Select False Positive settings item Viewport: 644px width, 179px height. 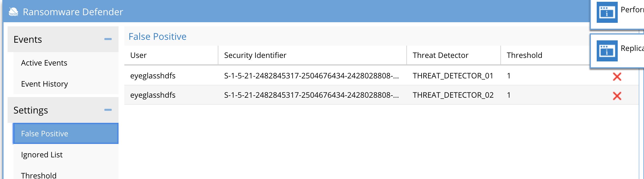pos(44,134)
